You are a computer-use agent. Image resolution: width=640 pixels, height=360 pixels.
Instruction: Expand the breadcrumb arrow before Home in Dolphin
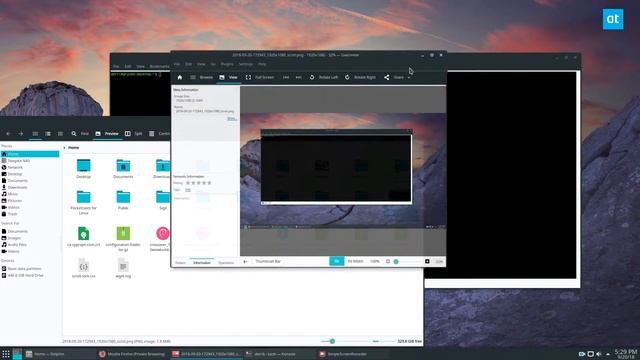(x=64, y=147)
